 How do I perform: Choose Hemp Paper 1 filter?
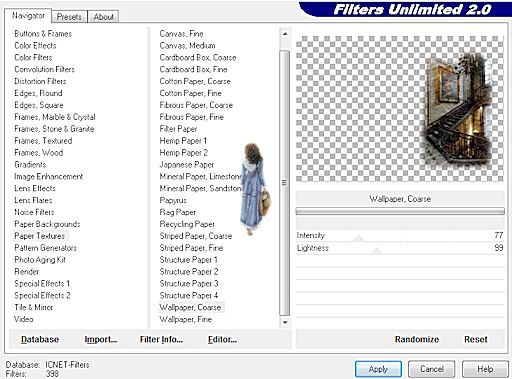pyautogui.click(x=183, y=141)
